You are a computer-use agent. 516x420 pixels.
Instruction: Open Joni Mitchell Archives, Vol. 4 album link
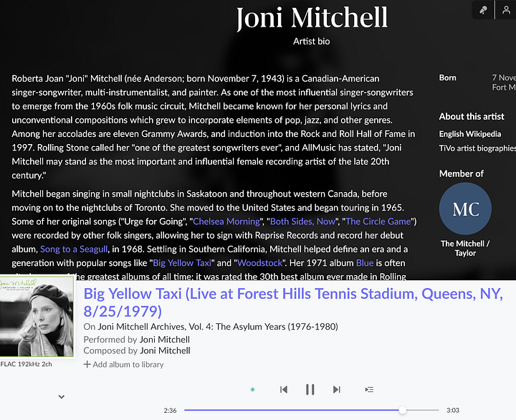point(218,327)
